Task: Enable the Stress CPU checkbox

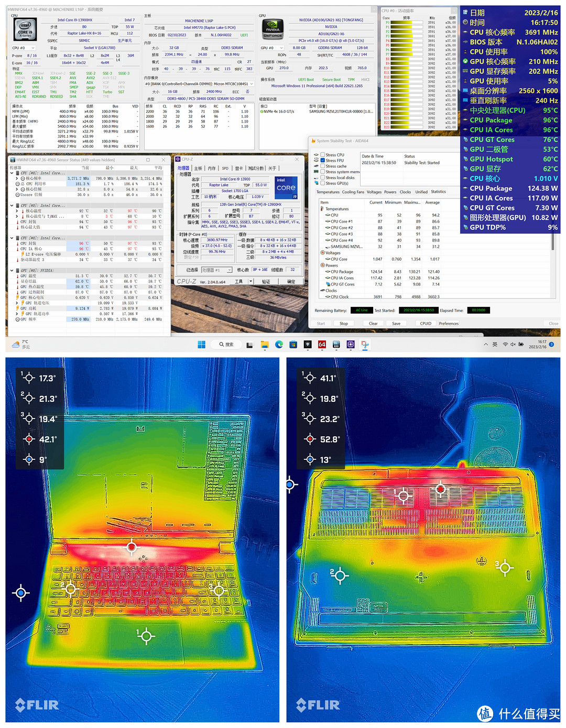Action: tap(322, 155)
